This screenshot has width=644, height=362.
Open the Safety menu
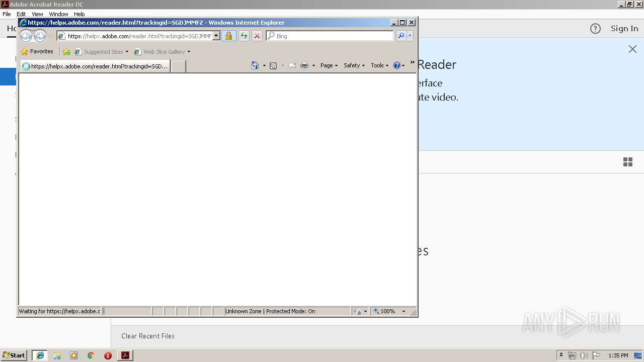click(x=354, y=65)
